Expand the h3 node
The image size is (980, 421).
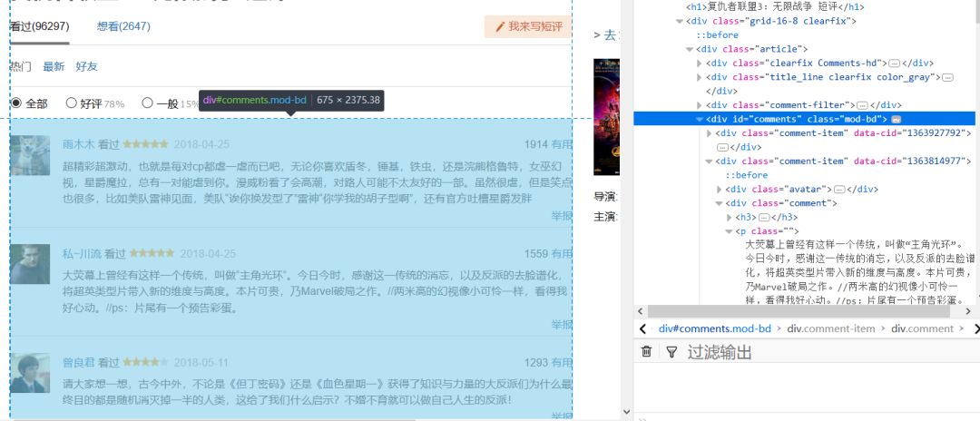730,218
